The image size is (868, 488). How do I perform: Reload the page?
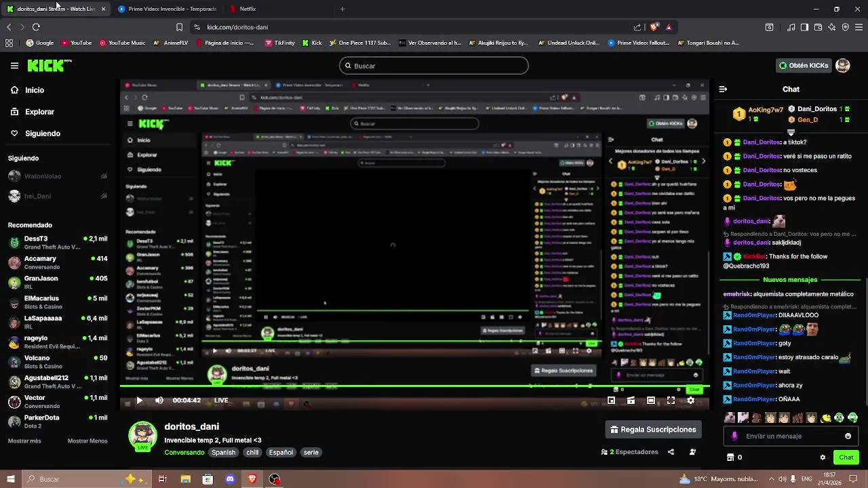pyautogui.click(x=36, y=27)
